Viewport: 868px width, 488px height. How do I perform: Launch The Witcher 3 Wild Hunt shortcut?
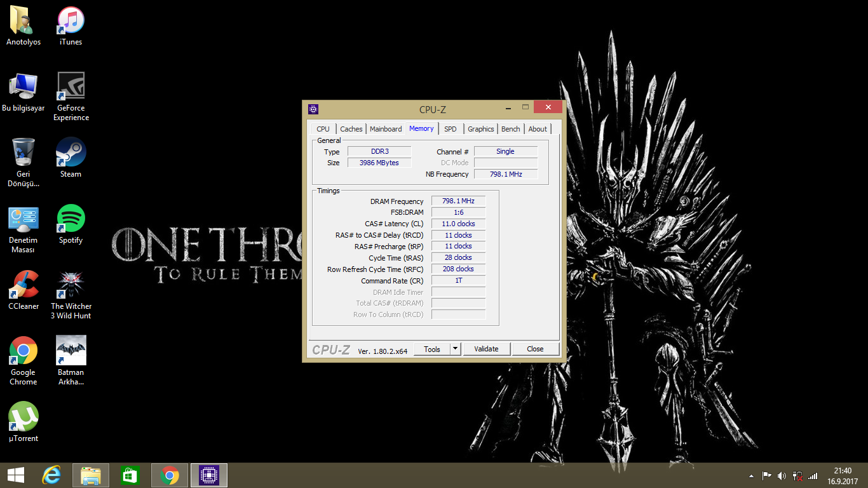pos(71,295)
